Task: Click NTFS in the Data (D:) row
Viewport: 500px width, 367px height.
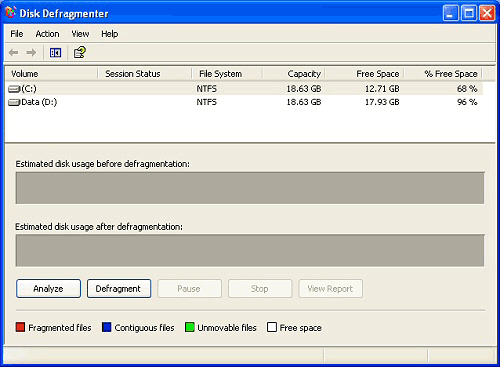Action: 207,102
